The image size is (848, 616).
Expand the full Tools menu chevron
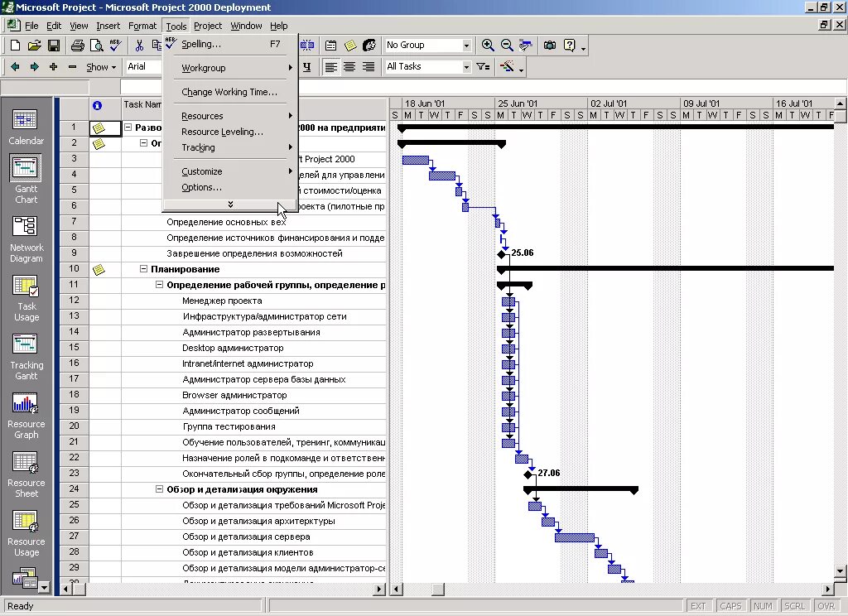click(x=230, y=205)
